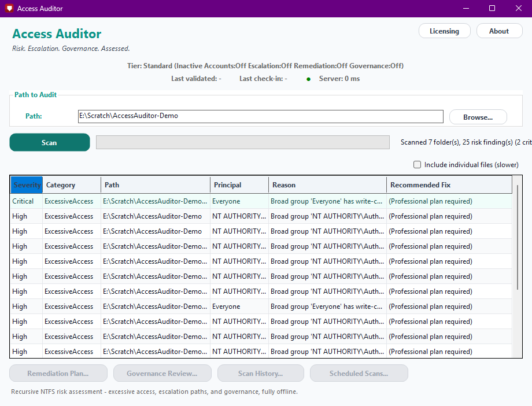Image resolution: width=532 pixels, height=406 pixels.
Task: Sort by the Principal column header
Action: pyautogui.click(x=239, y=185)
